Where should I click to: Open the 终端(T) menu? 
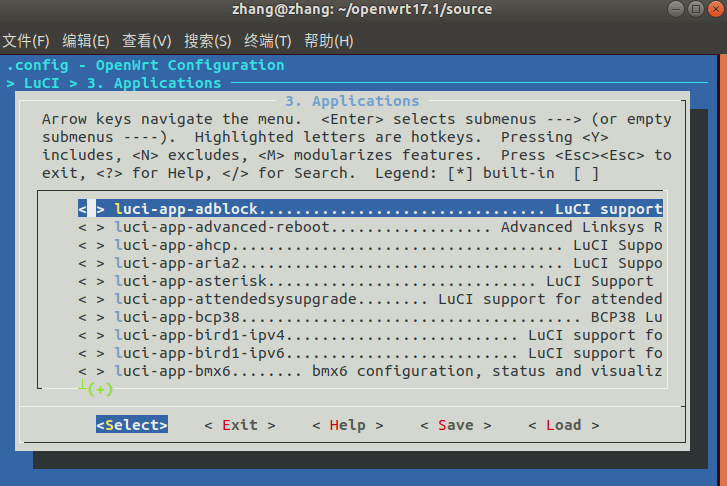click(268, 41)
